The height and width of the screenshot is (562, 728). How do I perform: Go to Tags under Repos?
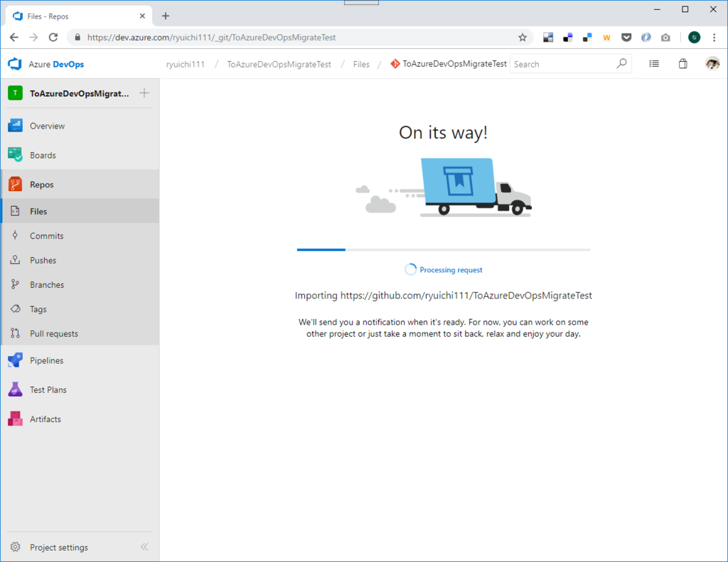click(x=80, y=308)
